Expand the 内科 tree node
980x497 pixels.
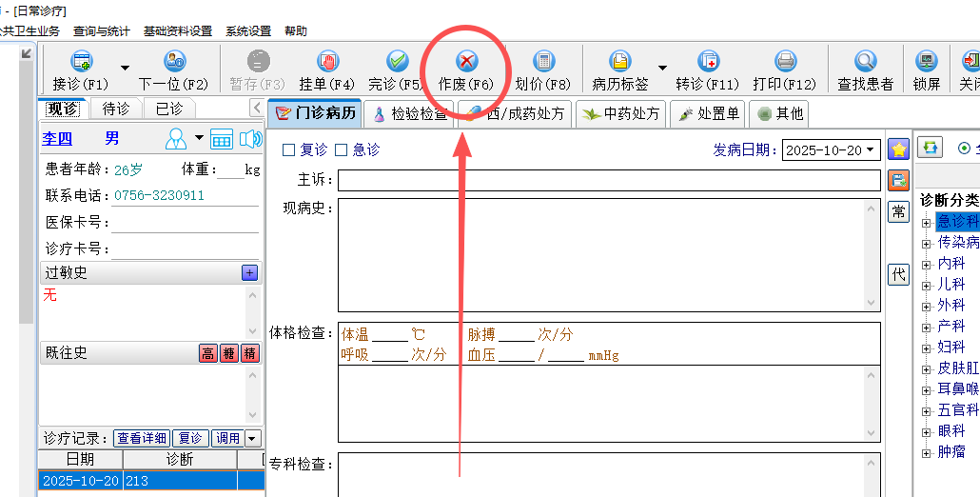click(927, 264)
